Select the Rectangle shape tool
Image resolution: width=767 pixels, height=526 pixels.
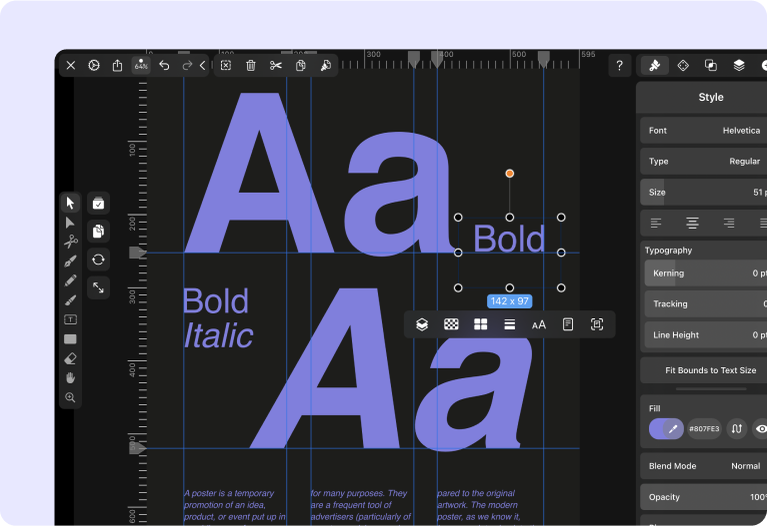coord(70,339)
